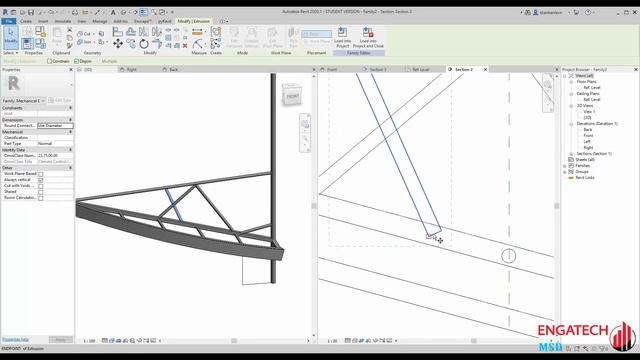The image size is (640, 360).
Task: Click the ViewCube in the 3D view
Action: 292,95
